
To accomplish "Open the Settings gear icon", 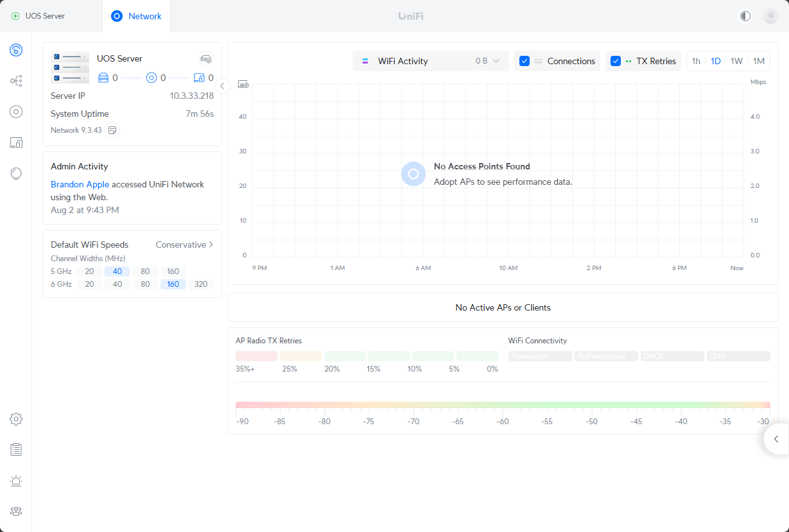I will click(16, 419).
